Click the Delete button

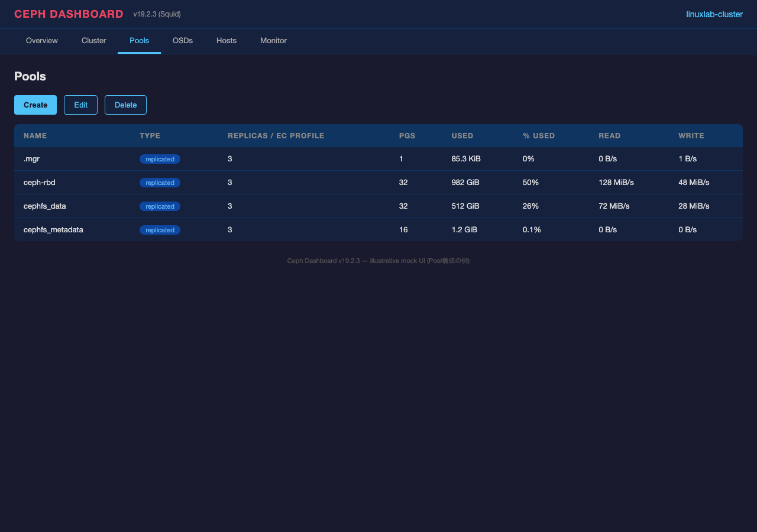pos(125,105)
